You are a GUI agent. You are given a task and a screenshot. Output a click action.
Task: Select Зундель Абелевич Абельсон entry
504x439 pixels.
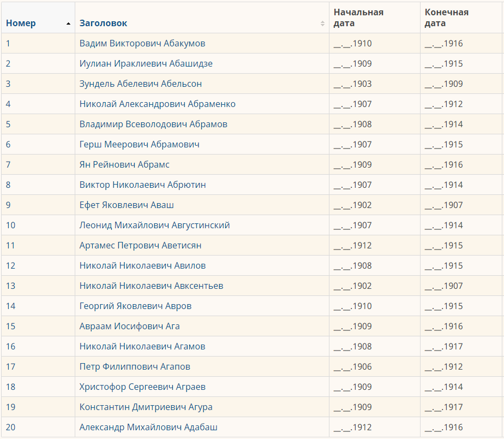click(140, 84)
